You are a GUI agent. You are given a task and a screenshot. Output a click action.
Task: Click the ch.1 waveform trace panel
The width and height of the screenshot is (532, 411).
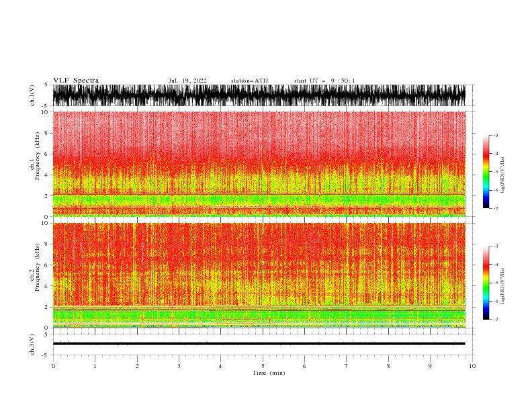point(259,95)
